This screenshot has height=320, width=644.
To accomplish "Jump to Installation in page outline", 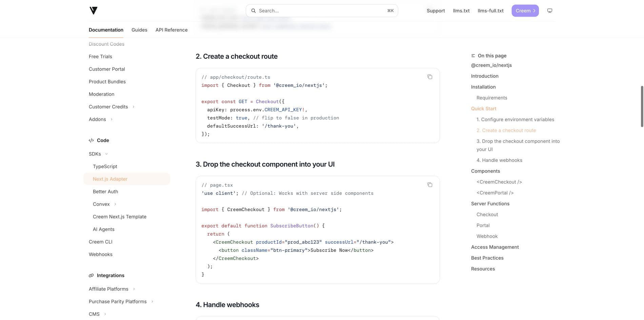I will pyautogui.click(x=483, y=87).
